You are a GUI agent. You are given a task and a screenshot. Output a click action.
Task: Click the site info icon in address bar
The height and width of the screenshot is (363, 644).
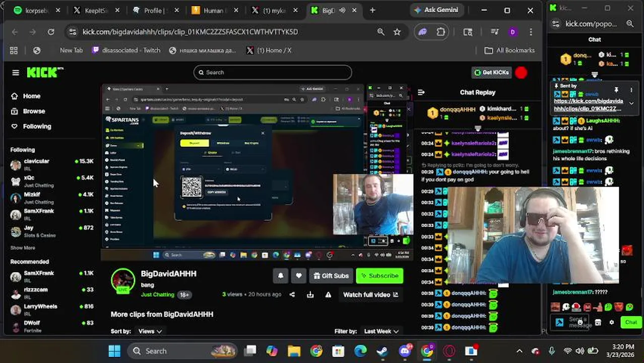click(73, 32)
